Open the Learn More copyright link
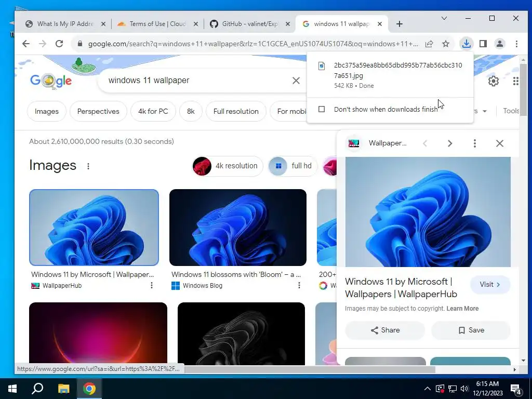532x399 pixels. pos(462,309)
